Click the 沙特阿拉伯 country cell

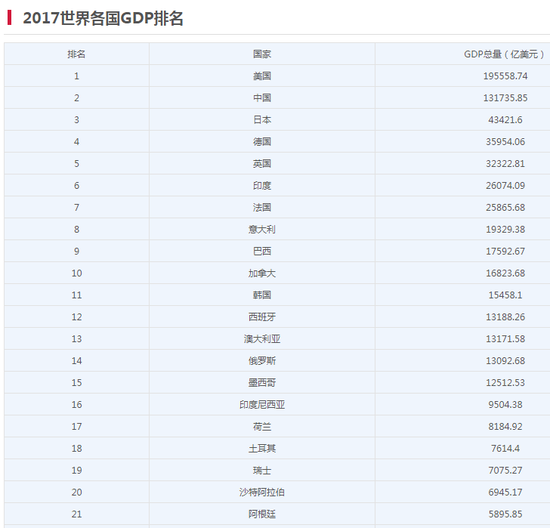pos(262,492)
